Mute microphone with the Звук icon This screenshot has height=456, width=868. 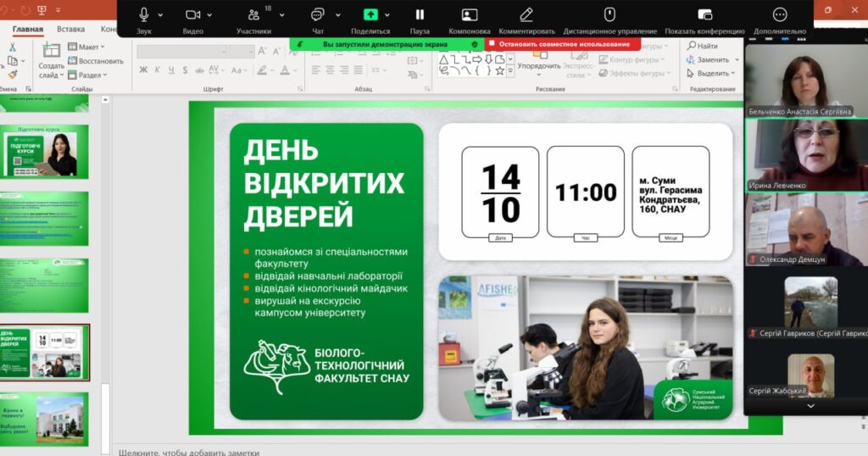pyautogui.click(x=143, y=14)
